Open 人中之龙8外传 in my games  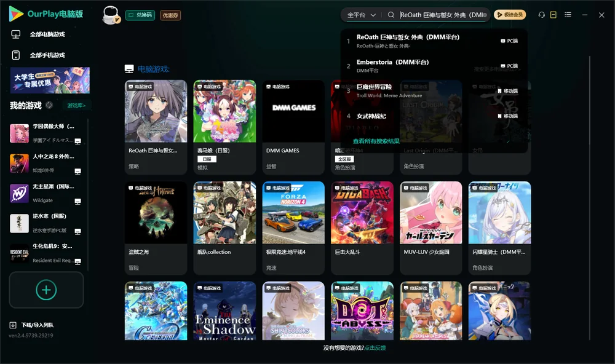point(46,164)
